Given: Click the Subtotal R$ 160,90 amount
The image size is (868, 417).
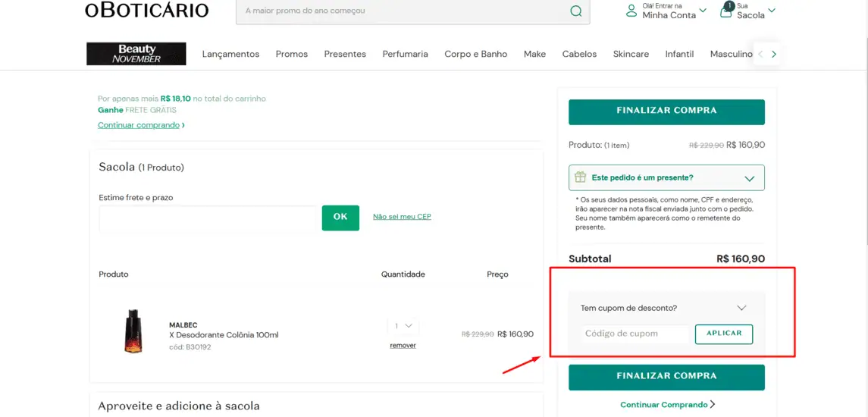Looking at the screenshot, I should coord(741,259).
